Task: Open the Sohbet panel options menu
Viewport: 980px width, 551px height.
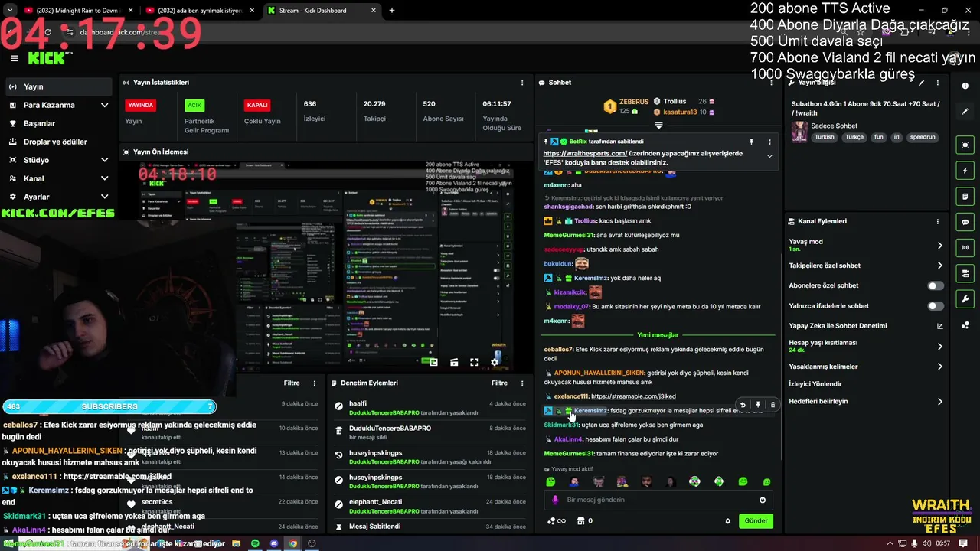Action: point(770,83)
